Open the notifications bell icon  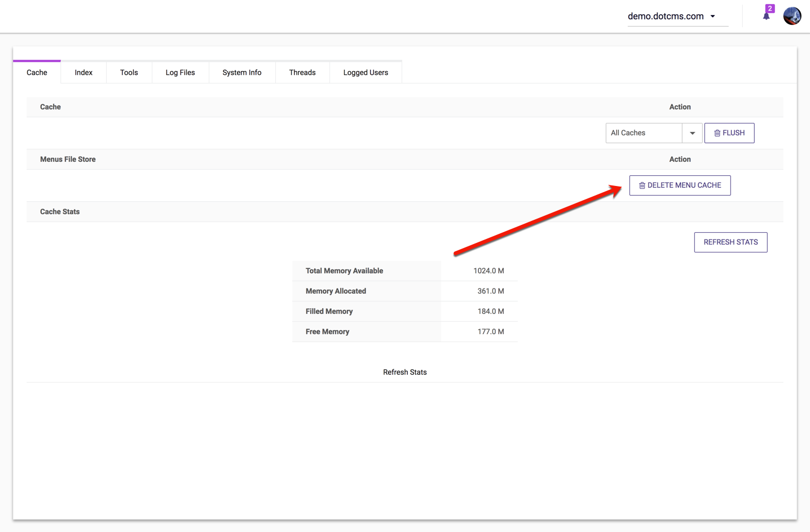(766, 16)
